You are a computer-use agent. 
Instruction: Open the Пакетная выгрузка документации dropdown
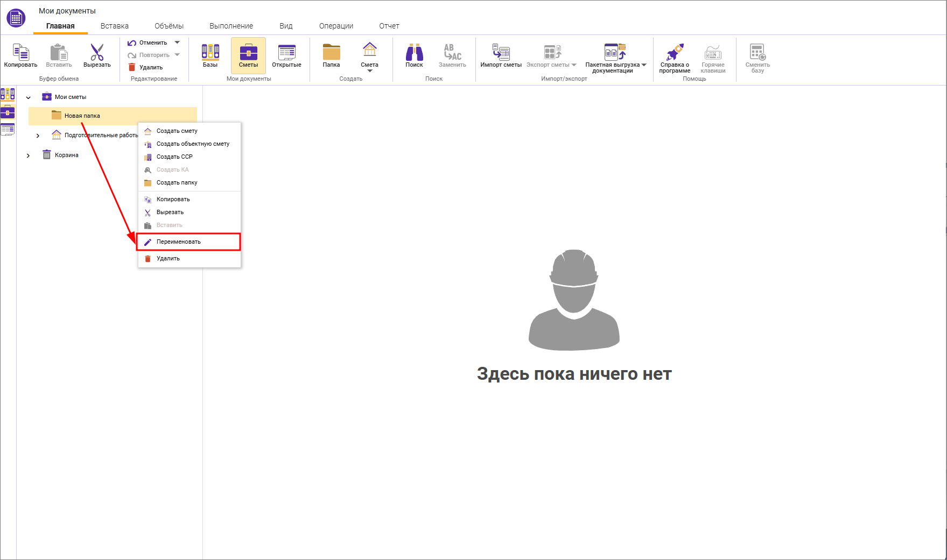[644, 65]
